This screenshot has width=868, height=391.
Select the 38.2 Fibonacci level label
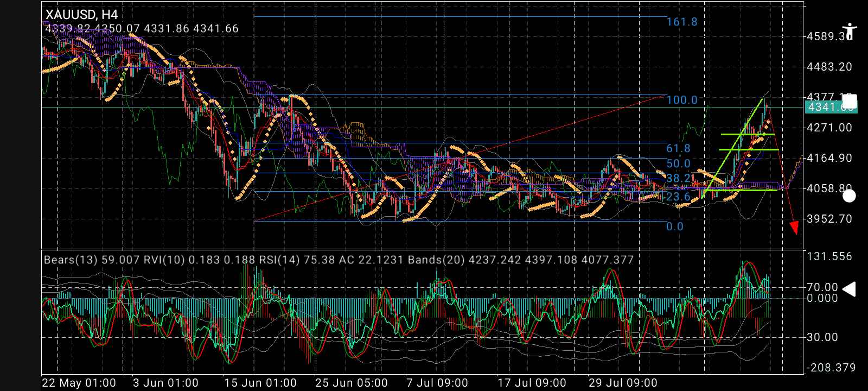tap(679, 178)
